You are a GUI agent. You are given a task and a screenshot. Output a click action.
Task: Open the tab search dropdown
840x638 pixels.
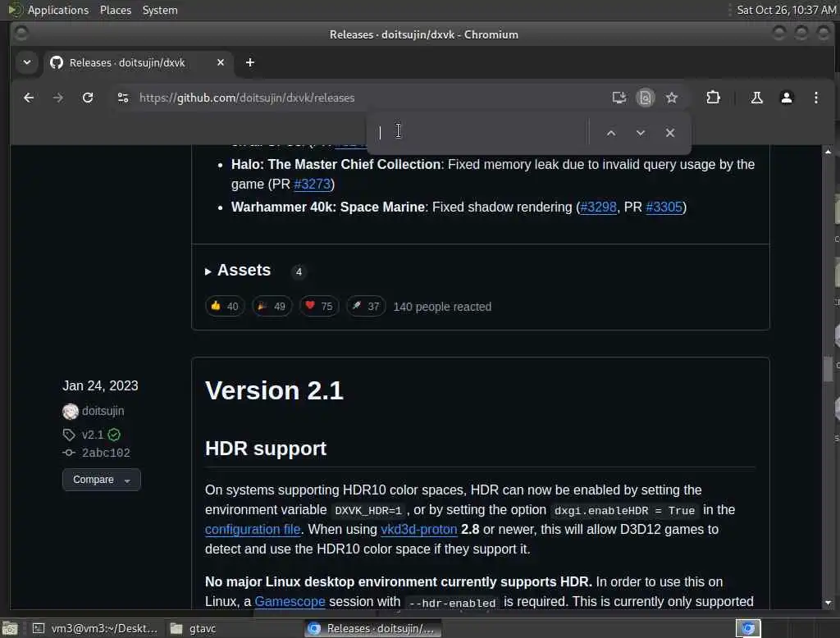(27, 62)
